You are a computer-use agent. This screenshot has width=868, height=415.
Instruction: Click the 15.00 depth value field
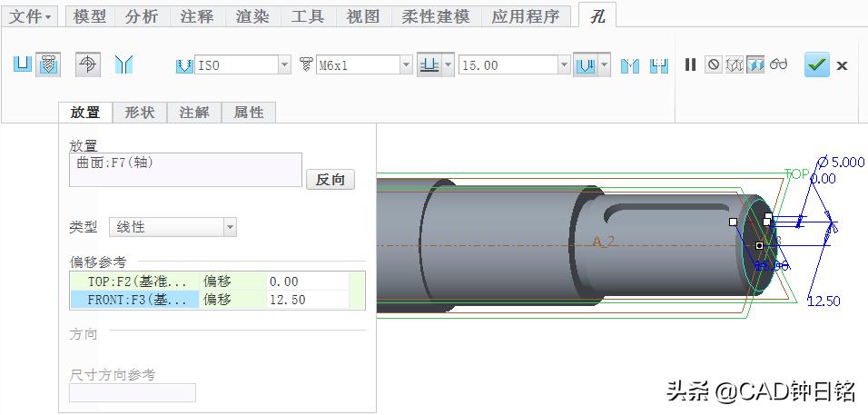click(x=508, y=65)
